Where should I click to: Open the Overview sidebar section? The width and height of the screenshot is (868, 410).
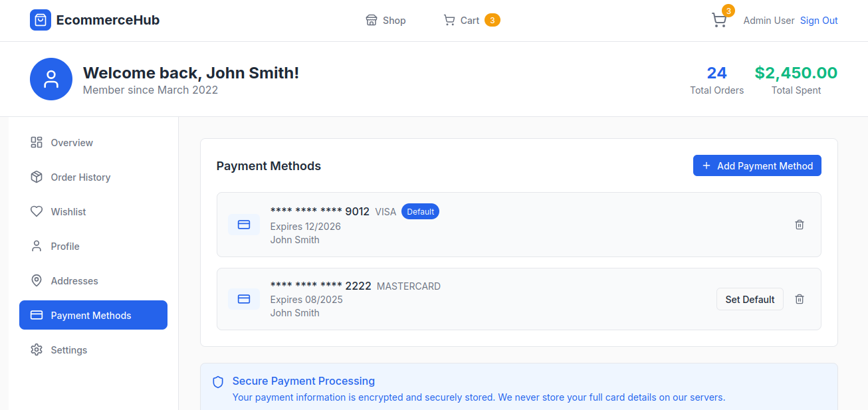72,143
